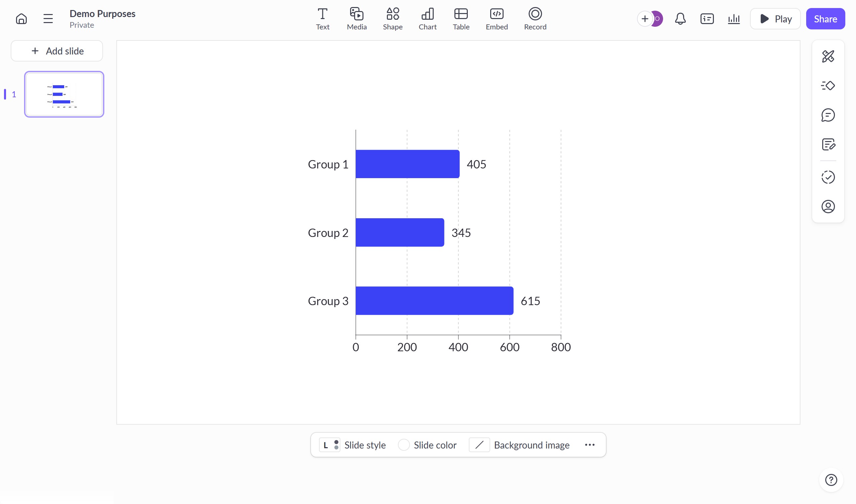Insert a Chart from toolbar
856x504 pixels.
coord(427,19)
